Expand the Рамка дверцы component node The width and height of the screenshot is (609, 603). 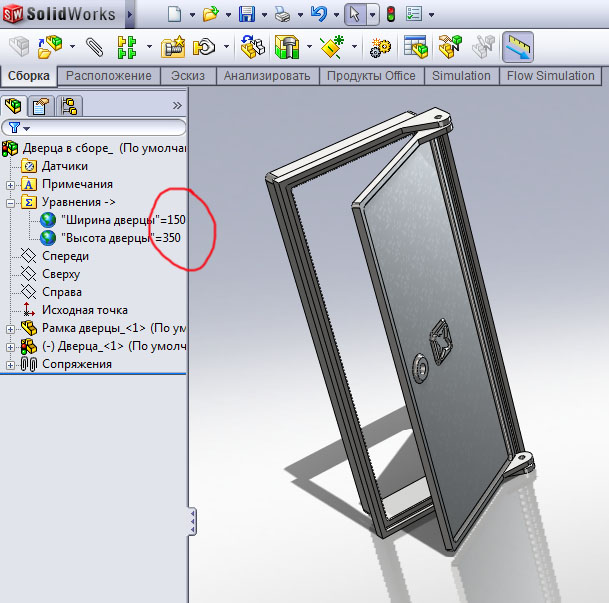(11, 329)
